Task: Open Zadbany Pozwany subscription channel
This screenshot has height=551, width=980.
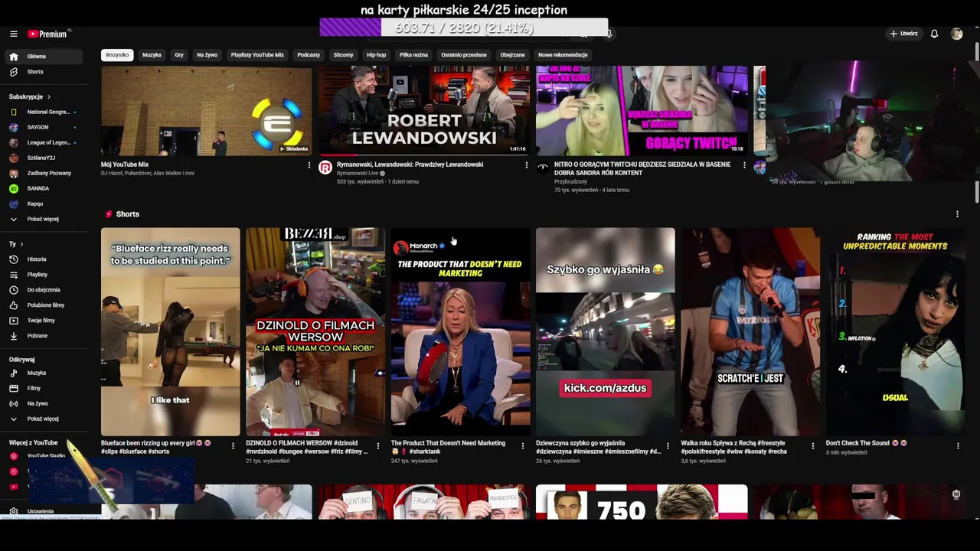Action: point(45,174)
